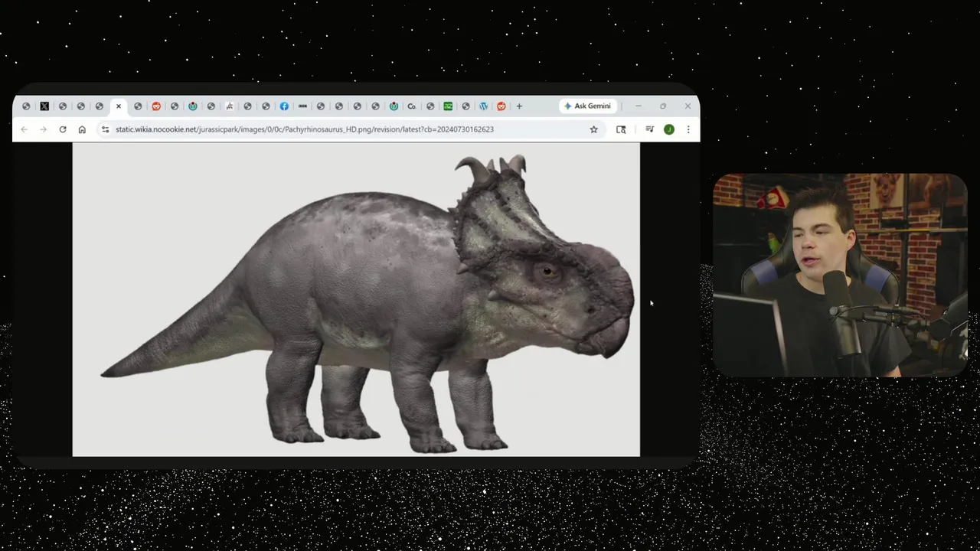980x551 pixels.
Task: Open the WordPress browser tab
Action: pos(483,106)
